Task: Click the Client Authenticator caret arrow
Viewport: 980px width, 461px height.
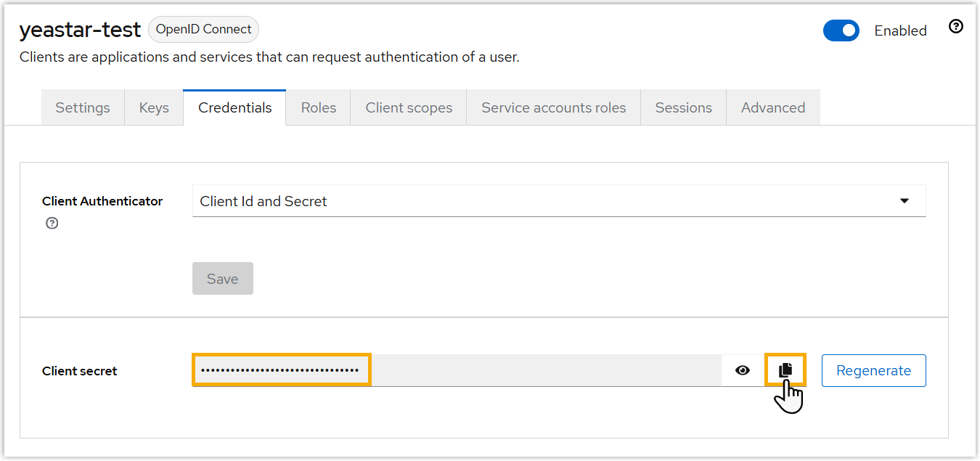Action: click(905, 201)
